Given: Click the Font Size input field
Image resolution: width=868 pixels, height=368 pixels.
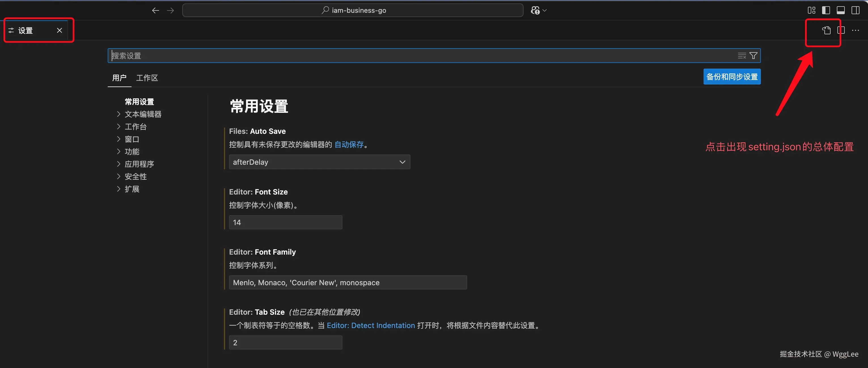Looking at the screenshot, I should (x=285, y=223).
